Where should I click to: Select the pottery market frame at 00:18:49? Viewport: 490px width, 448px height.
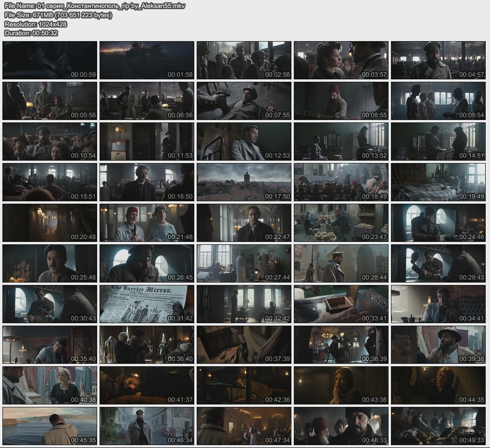click(x=341, y=182)
